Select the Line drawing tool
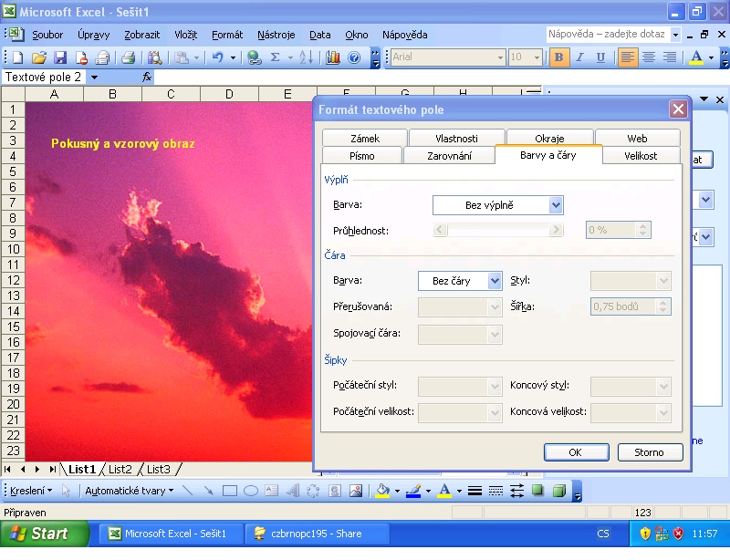Screen dimensions: 730x560 click(187, 491)
